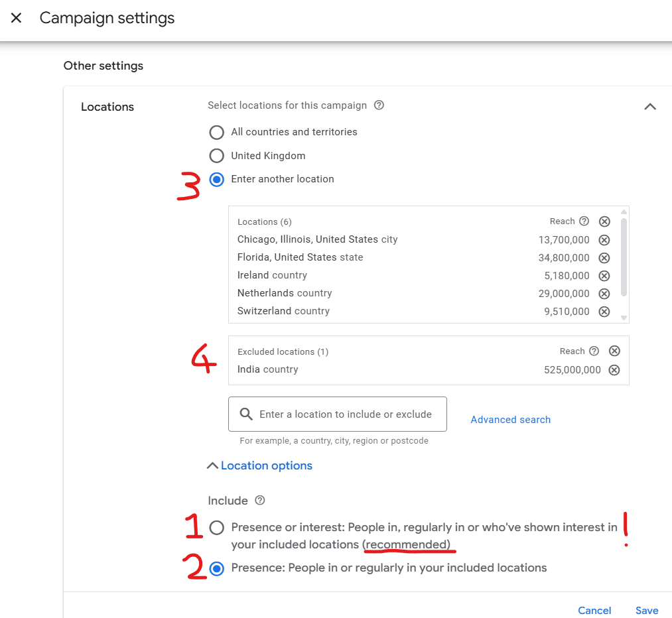Open Advanced search link
Viewport: 672px width, 618px height.
click(x=510, y=420)
